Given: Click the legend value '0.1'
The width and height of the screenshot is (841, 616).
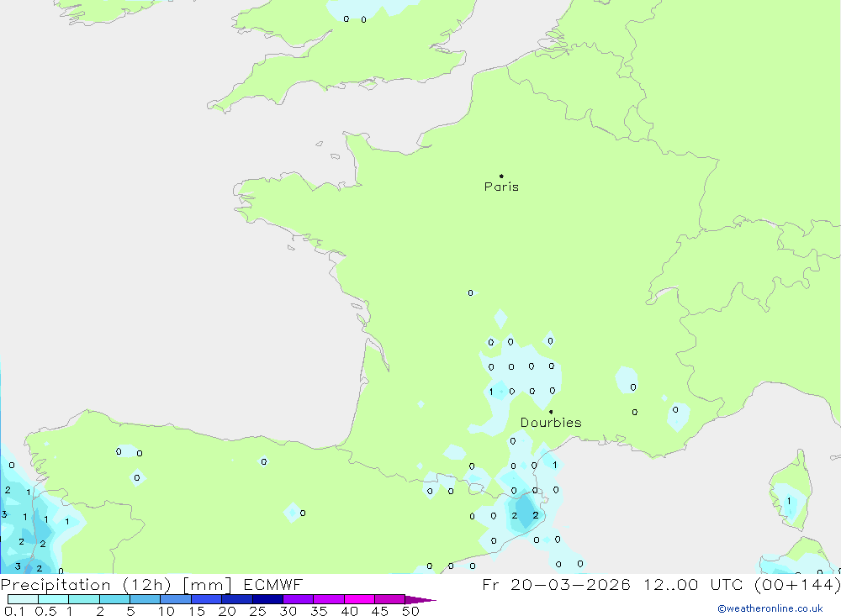Looking at the screenshot, I should pos(14,611).
